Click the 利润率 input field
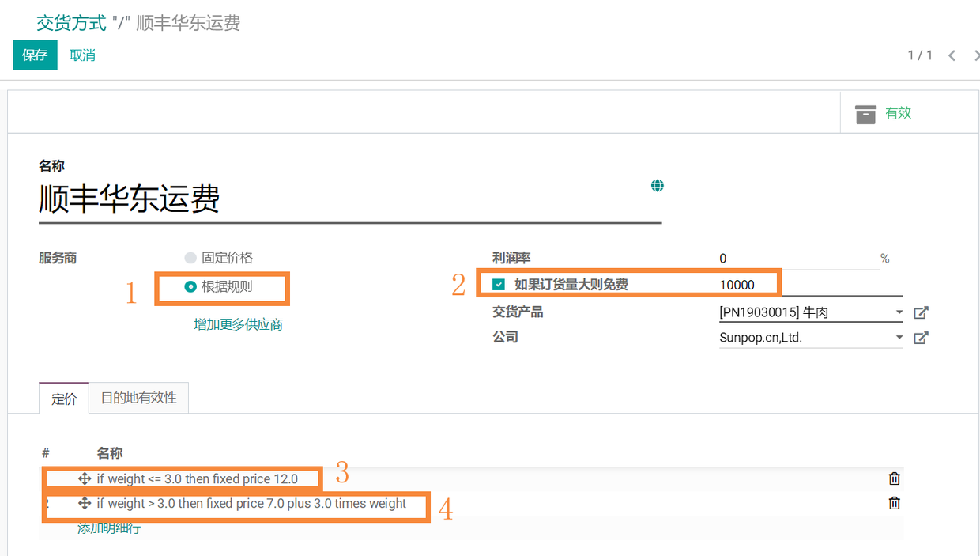This screenshot has height=556, width=980. 798,259
